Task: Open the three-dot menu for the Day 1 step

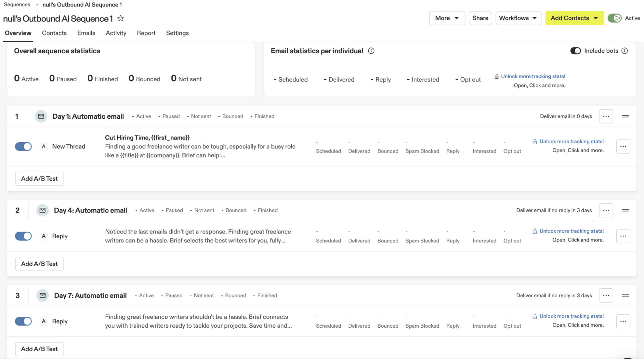Action: (x=606, y=116)
